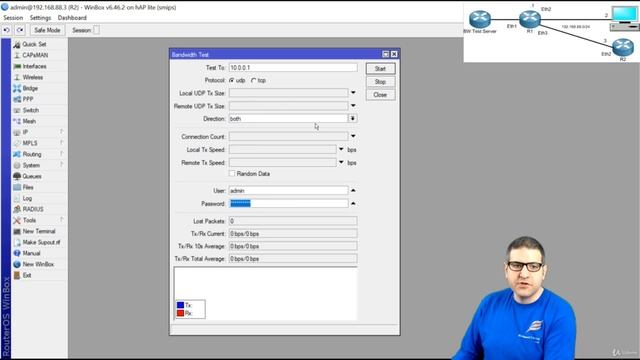Open the Bridge icon in sidebar
Viewport: 640px width, 360px height.
[x=17, y=88]
